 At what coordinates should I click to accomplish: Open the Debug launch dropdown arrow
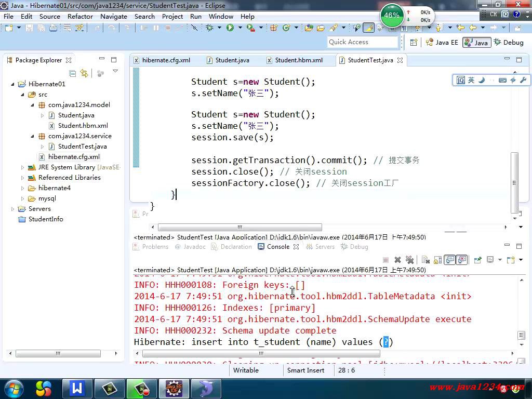pyautogui.click(x=219, y=28)
